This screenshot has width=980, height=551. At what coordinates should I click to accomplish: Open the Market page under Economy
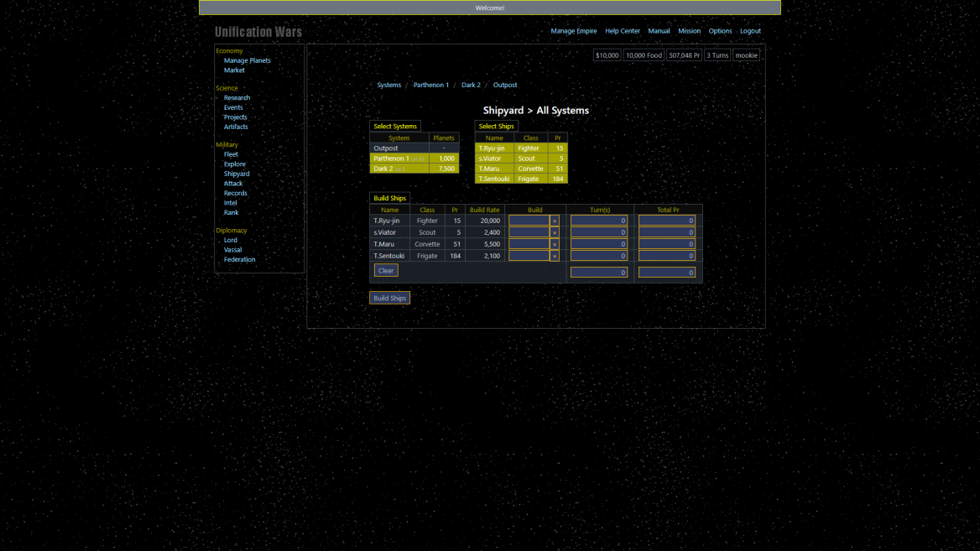[x=234, y=70]
